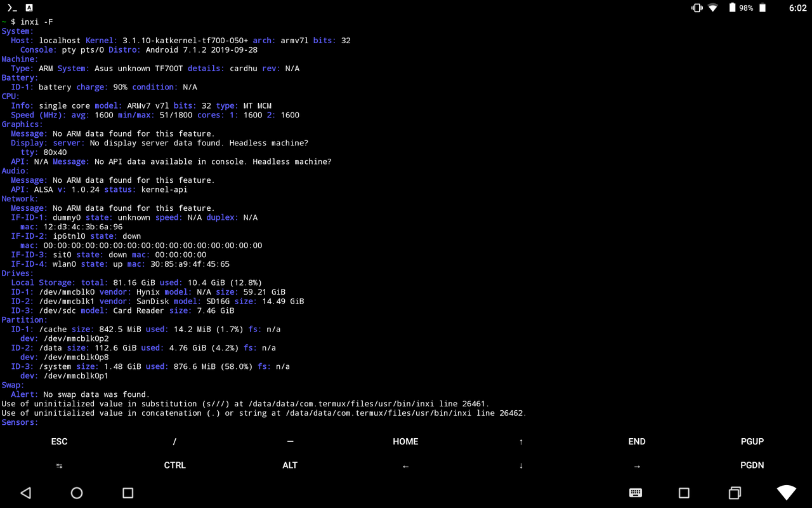Tap Android back navigation button
812x508 pixels.
tap(26, 493)
